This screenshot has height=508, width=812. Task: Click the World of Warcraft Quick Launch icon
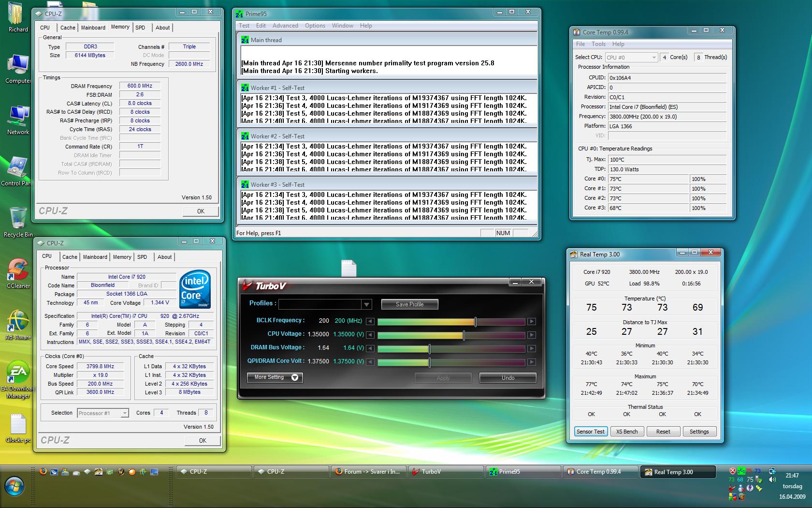[x=121, y=471]
